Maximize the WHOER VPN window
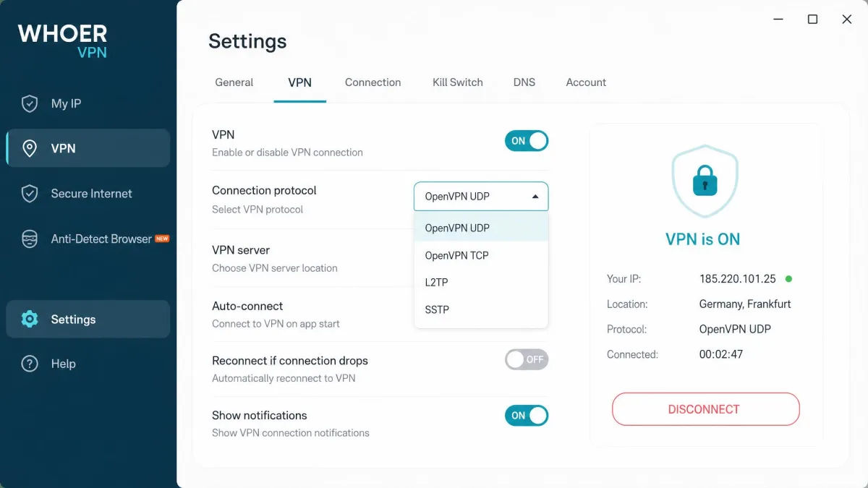This screenshot has width=868, height=488. point(812,20)
